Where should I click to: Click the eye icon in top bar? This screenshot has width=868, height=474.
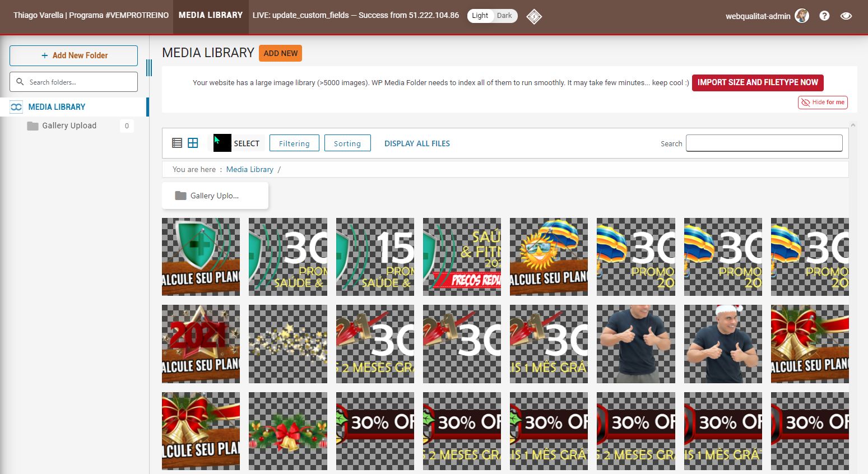(x=846, y=16)
